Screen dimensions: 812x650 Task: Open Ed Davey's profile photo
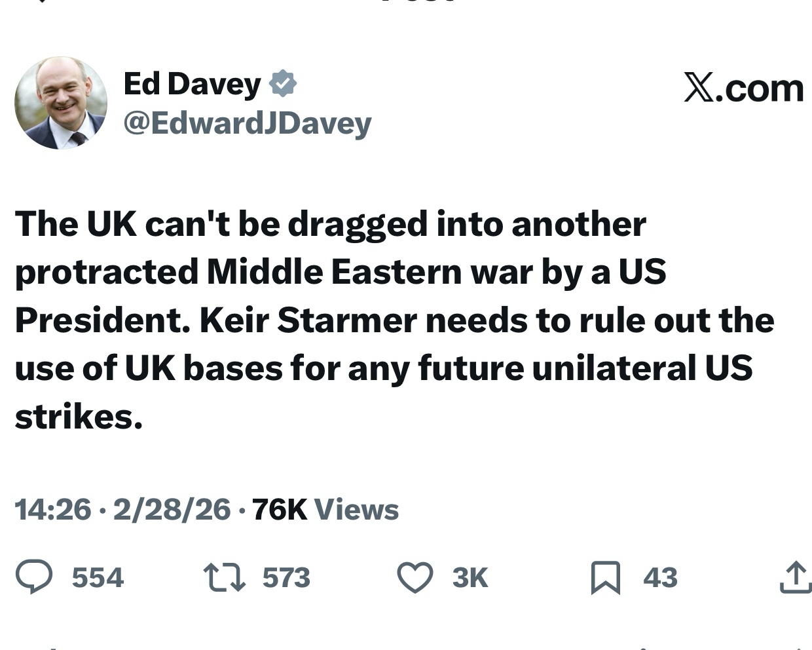pyautogui.click(x=61, y=103)
